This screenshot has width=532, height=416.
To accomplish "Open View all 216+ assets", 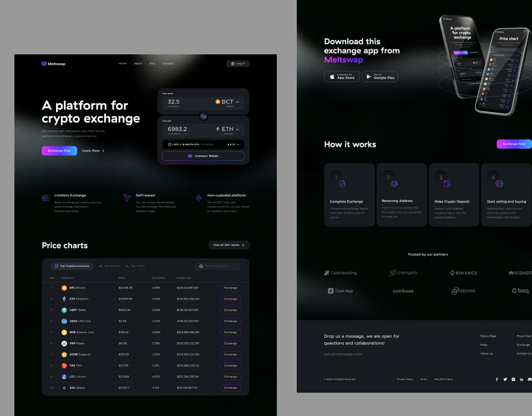I will (x=229, y=245).
